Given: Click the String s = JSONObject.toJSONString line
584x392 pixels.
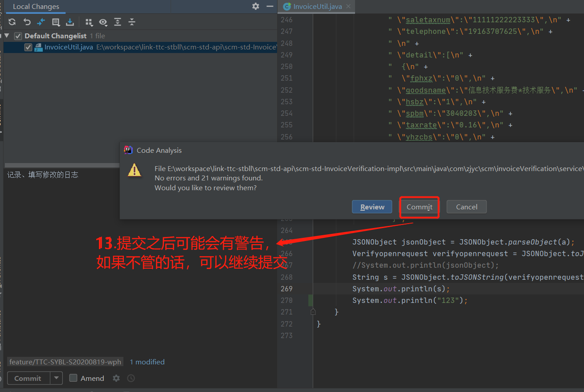Looking at the screenshot, I should pyautogui.click(x=468, y=277).
